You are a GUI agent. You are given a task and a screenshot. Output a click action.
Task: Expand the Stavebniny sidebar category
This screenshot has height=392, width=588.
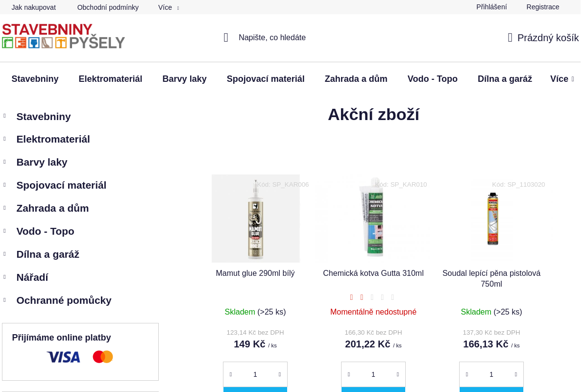click(x=4, y=116)
